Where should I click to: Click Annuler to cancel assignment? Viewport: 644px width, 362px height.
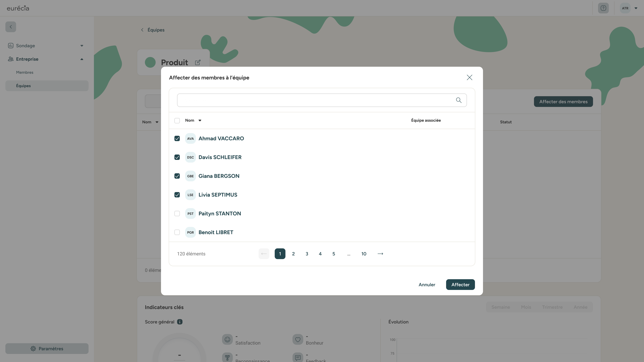(427, 285)
